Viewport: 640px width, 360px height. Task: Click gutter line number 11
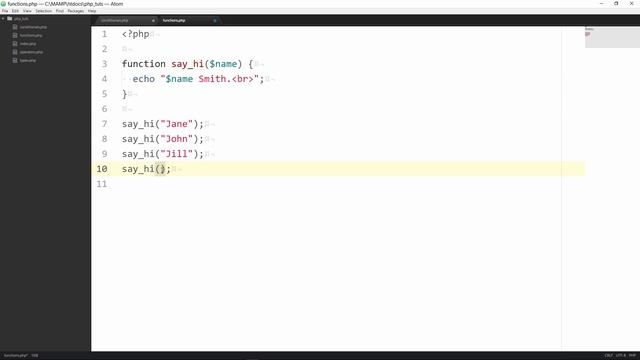pyautogui.click(x=102, y=184)
